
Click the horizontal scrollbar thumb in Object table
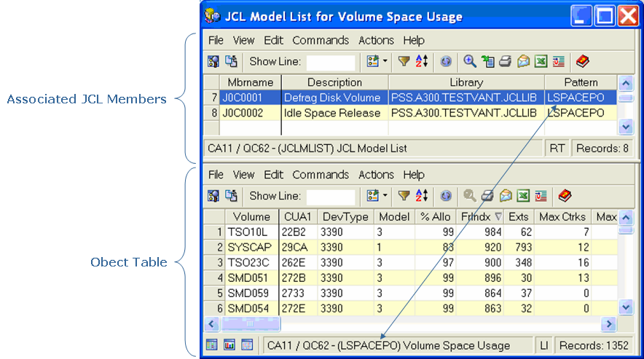click(248, 323)
